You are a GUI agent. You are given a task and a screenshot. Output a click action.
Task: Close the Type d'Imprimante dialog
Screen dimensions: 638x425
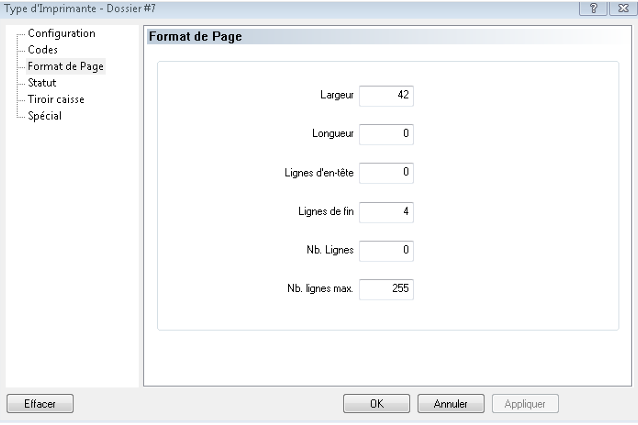(x=623, y=8)
